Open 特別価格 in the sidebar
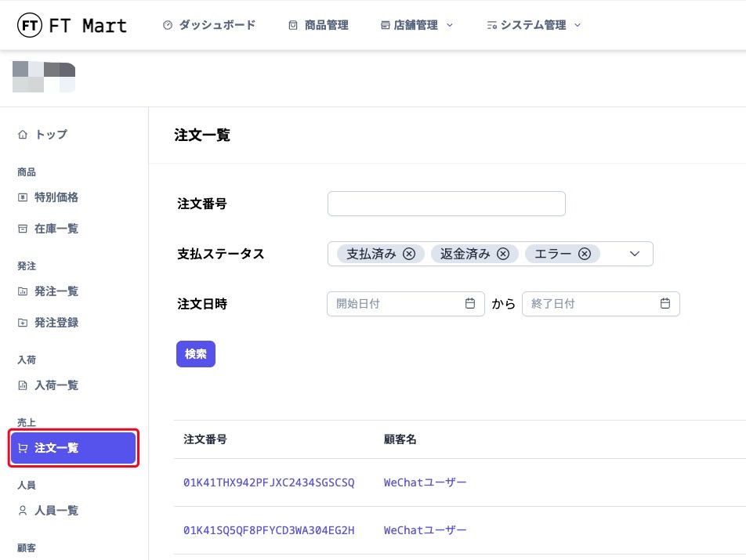This screenshot has width=746, height=560. (56, 197)
